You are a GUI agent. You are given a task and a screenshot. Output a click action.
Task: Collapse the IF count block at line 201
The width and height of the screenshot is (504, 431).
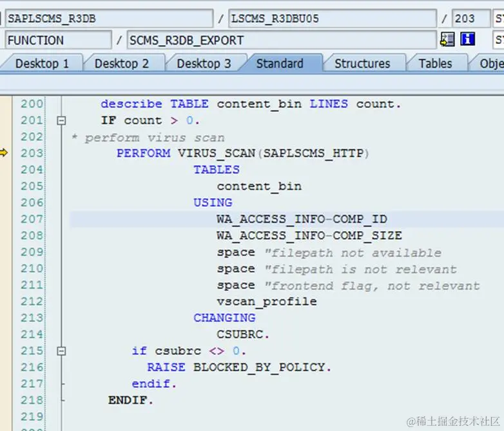[x=61, y=121]
